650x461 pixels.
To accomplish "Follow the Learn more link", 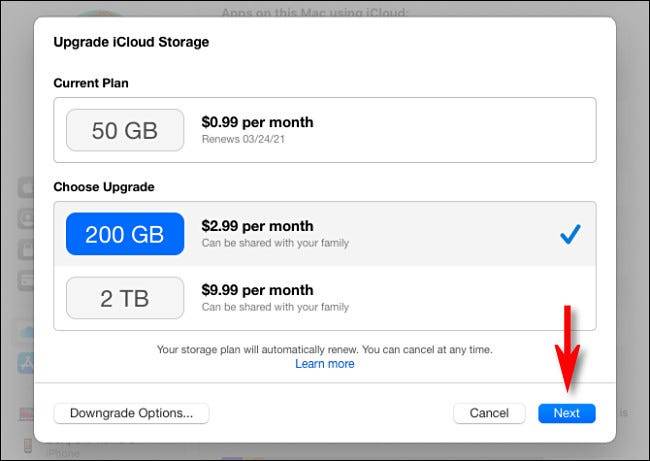I will click(324, 364).
